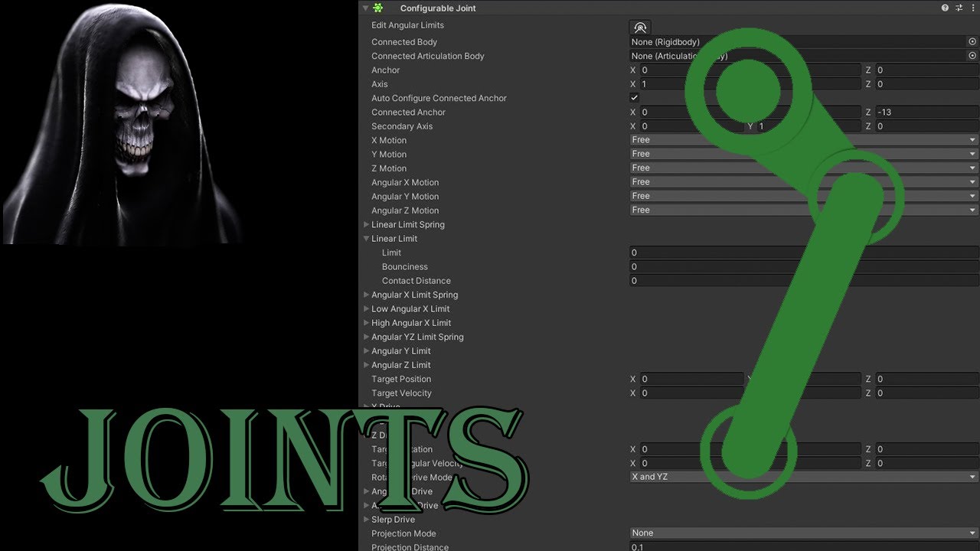Click the Target Angular Velocity X field
This screenshot has width=980, height=551.
691,463
